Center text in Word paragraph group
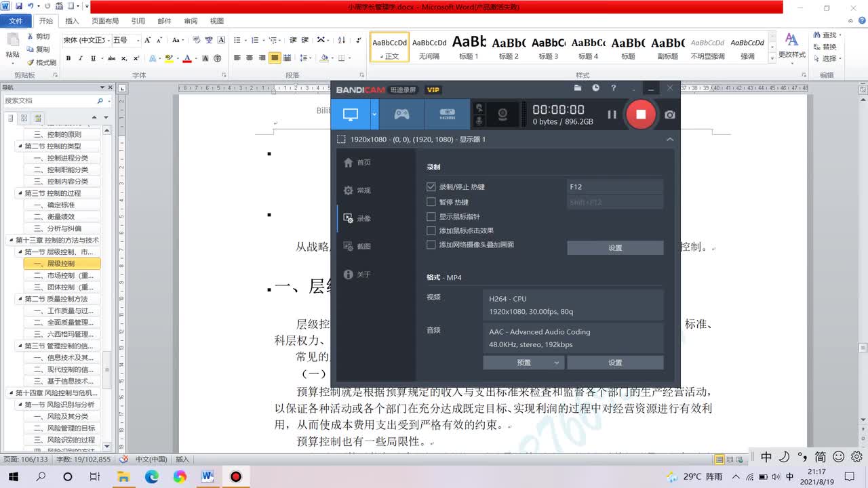868x488 pixels. (250, 58)
